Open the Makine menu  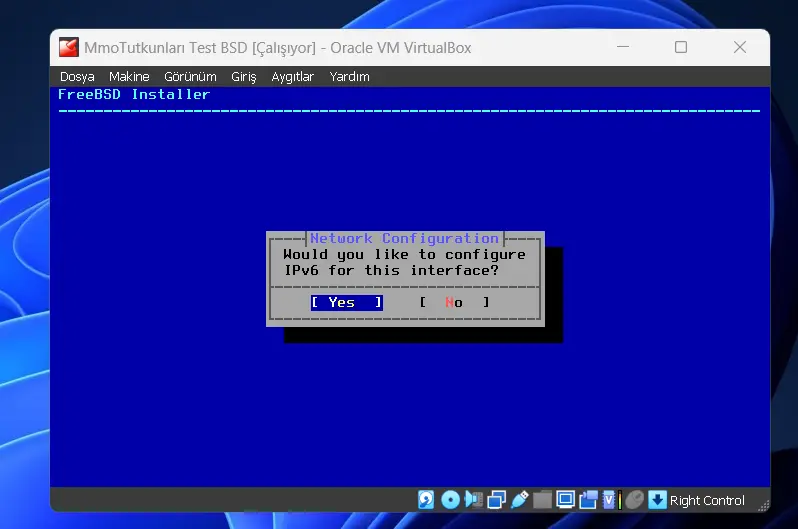click(x=129, y=77)
